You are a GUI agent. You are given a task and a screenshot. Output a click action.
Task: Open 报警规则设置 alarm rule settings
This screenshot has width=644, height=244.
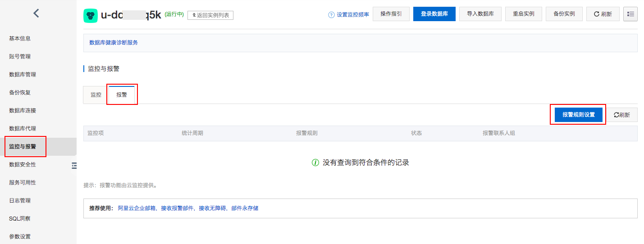[x=578, y=115]
